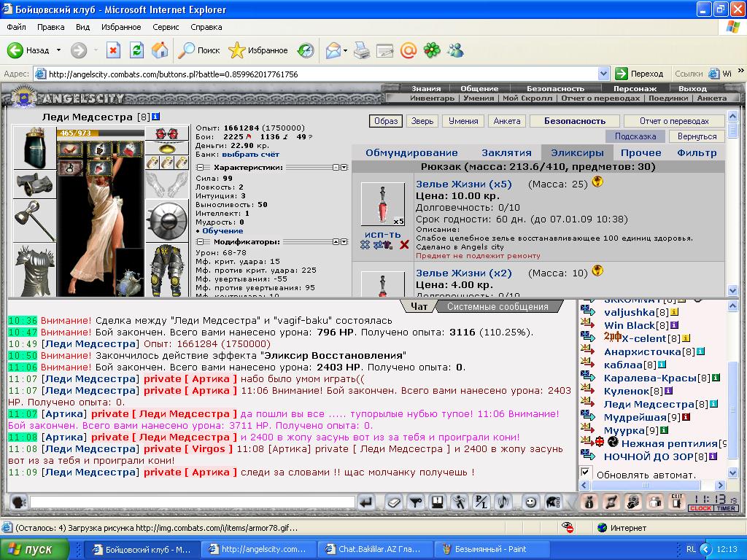Collapse the Характеристики section
747x560 pixels.
pyautogui.click(x=199, y=167)
